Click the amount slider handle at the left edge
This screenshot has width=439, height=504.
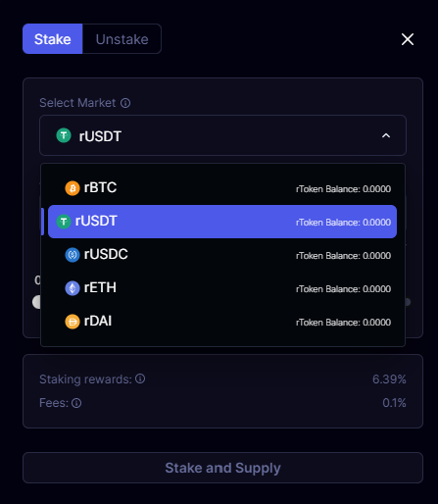click(36, 302)
